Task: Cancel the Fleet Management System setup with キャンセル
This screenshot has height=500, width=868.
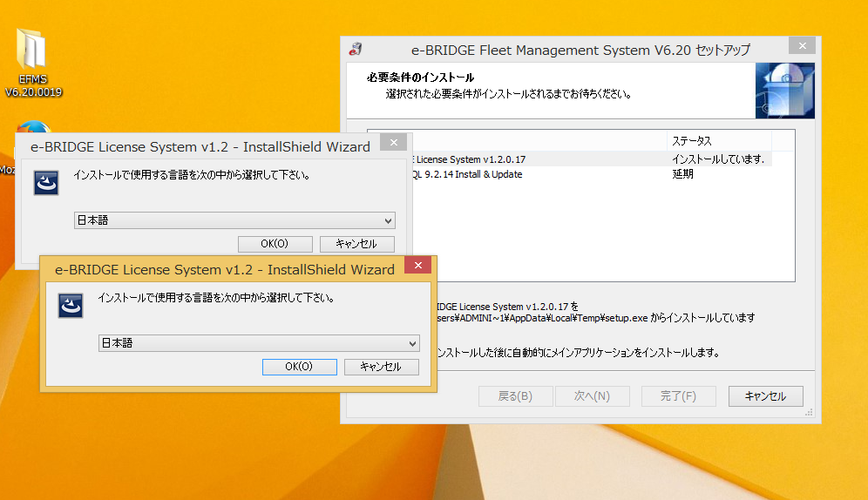Action: tap(765, 396)
